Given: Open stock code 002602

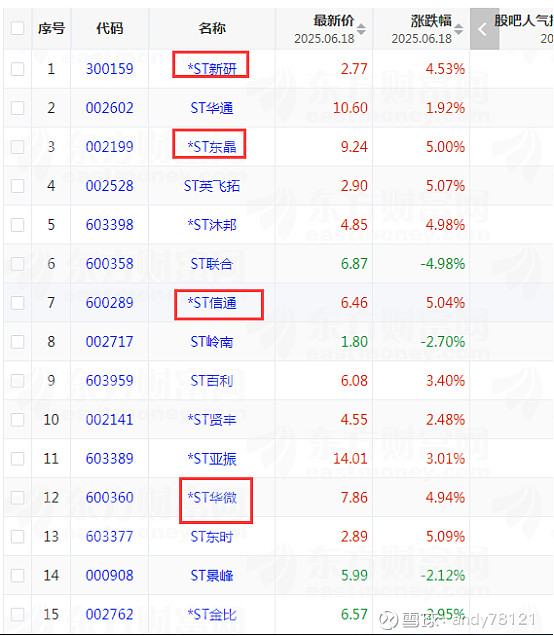Looking at the screenshot, I should (110, 108).
